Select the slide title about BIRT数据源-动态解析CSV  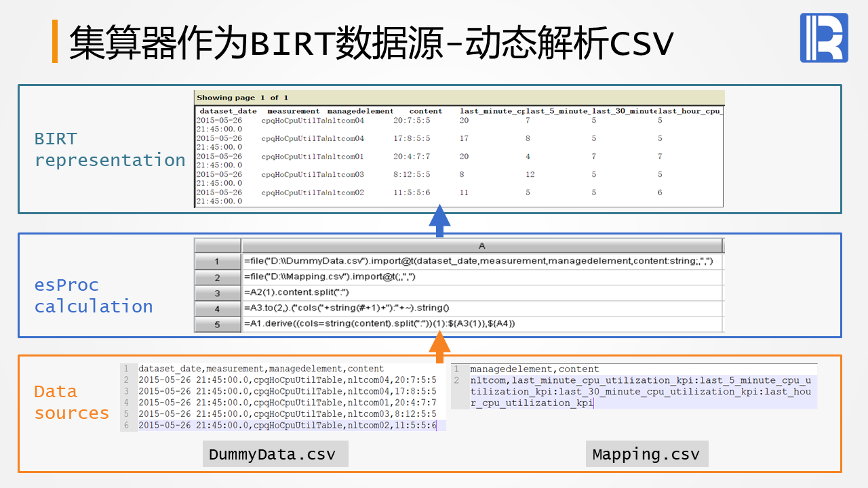pos(372,42)
